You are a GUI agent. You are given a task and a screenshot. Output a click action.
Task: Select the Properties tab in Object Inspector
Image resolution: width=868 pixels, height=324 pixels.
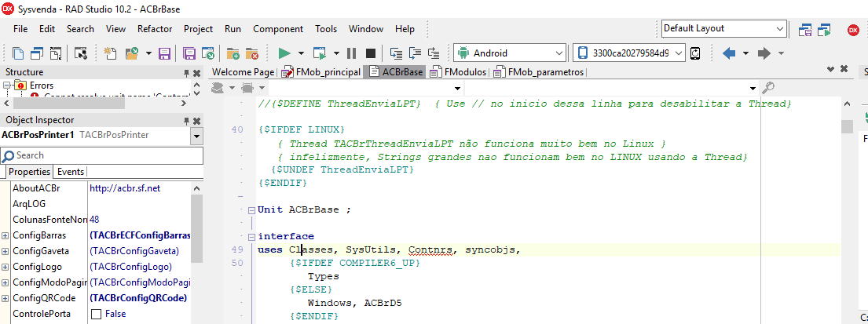(x=29, y=171)
